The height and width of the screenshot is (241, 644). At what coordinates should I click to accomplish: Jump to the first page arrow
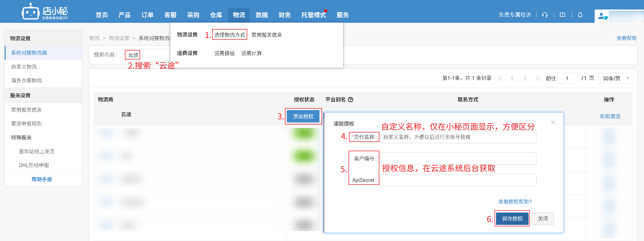[500, 78]
